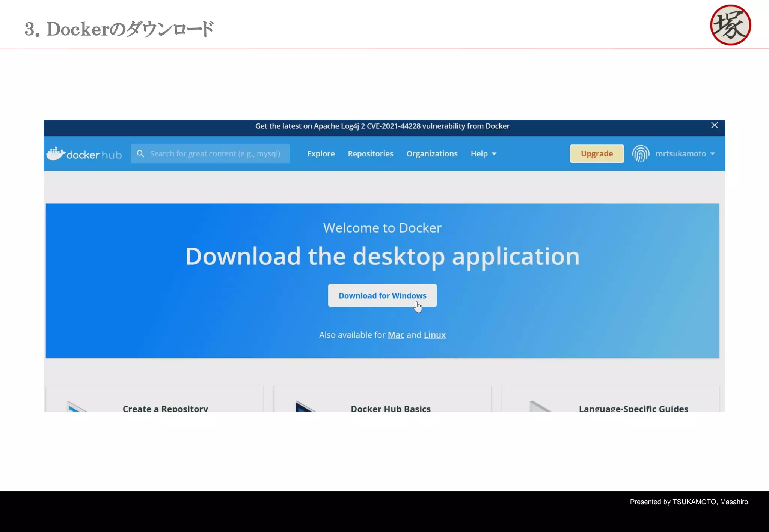Open the Docker link in the banner
769x532 pixels.
pos(497,126)
